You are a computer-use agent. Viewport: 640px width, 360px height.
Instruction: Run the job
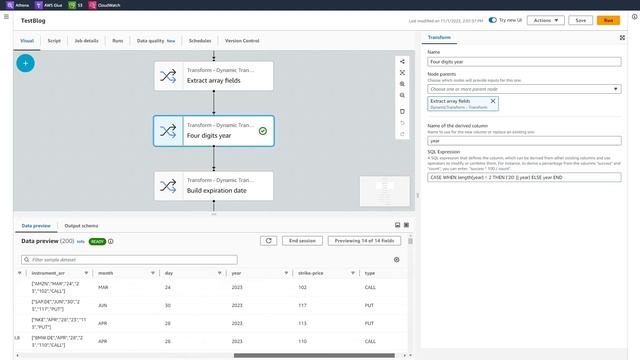coord(608,20)
